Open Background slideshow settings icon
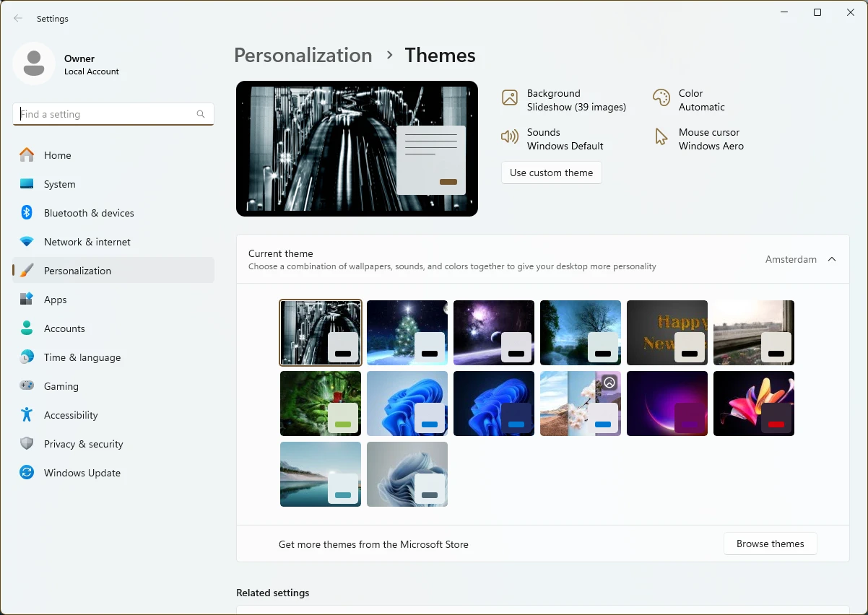The height and width of the screenshot is (615, 868). (x=510, y=98)
